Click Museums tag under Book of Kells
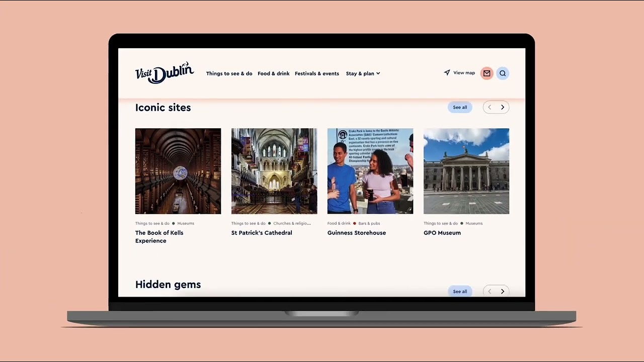Viewport: 644px width, 362px height. click(x=186, y=223)
